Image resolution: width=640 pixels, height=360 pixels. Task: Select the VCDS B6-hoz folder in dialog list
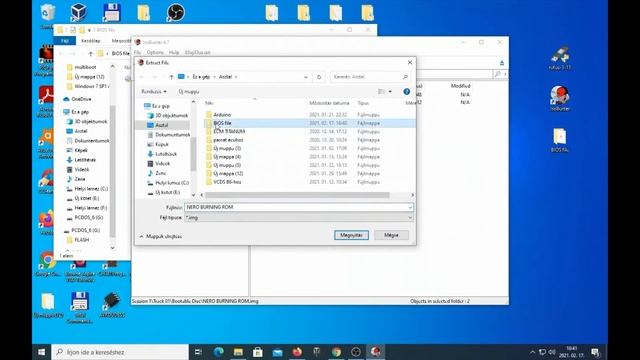point(227,182)
